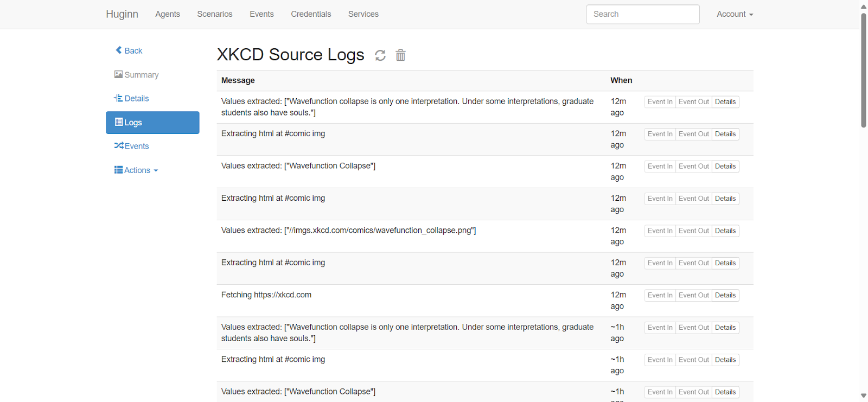Viewport: 868px width, 402px height.
Task: Click the page vertical scrollbar thumb
Action: 864,71
